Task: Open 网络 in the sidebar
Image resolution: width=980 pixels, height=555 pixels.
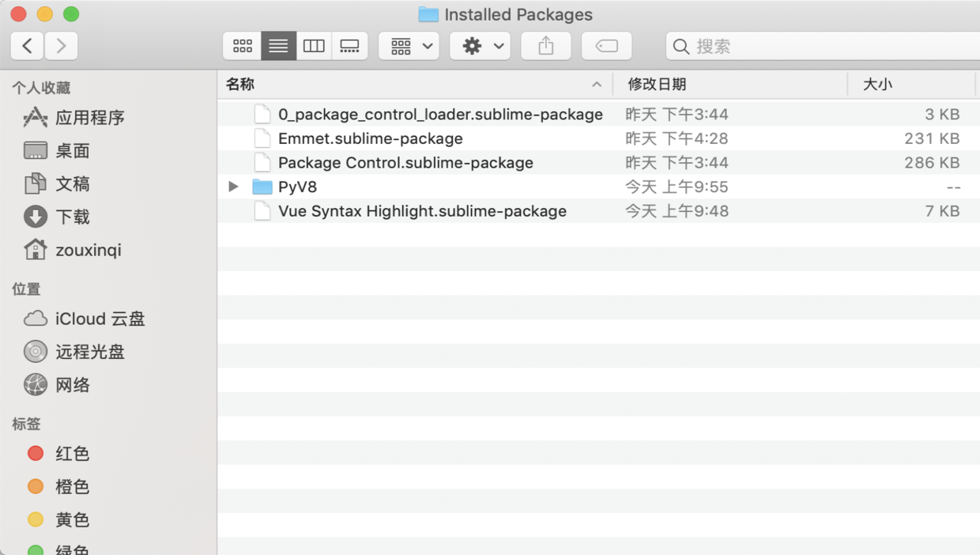Action: pyautogui.click(x=73, y=386)
